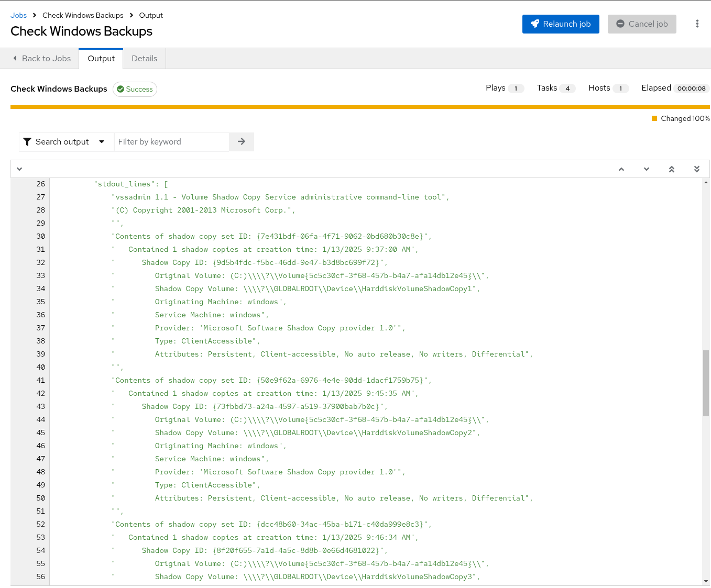Viewport: 711px width, 588px height.
Task: Click the rocket icon on Relaunch job
Action: point(535,24)
